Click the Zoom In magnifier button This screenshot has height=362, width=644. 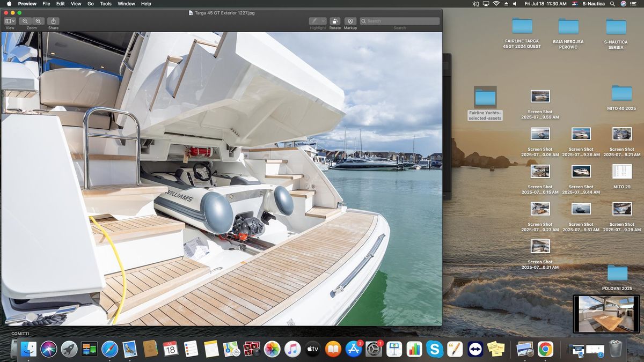(38, 21)
